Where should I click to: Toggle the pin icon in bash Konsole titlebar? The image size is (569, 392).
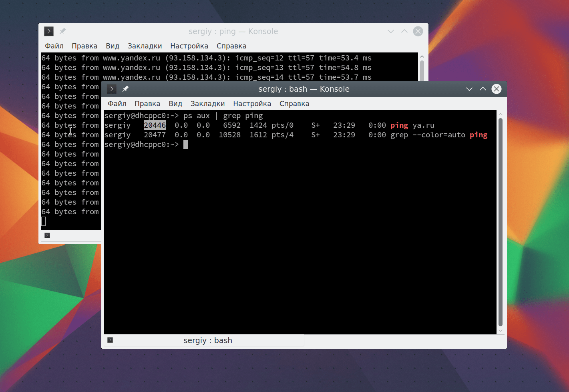coord(125,89)
